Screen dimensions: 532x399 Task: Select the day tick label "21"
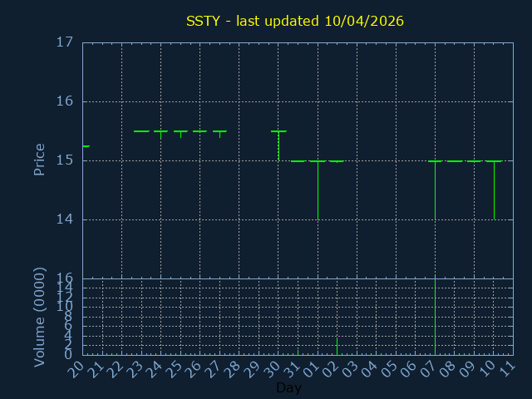(95, 369)
